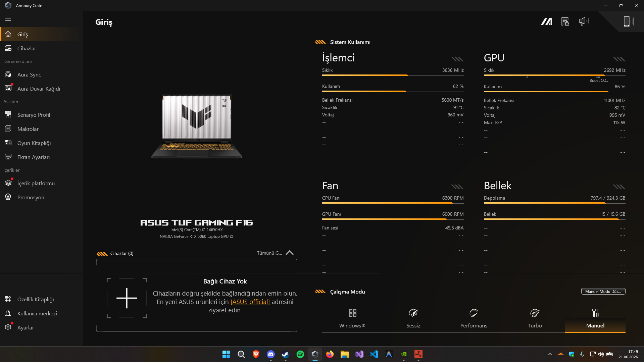Open the news document search icon

coord(565,21)
